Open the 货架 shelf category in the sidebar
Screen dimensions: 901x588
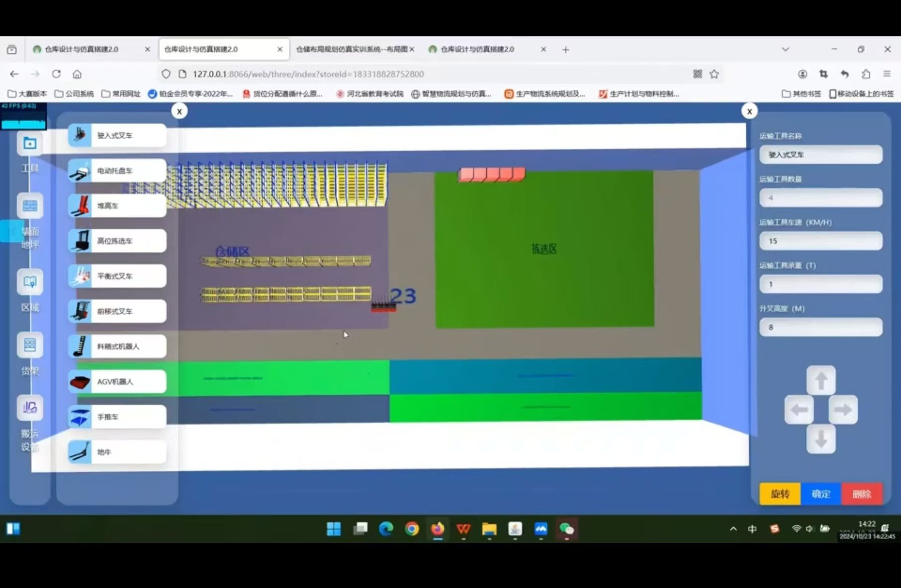30,345
